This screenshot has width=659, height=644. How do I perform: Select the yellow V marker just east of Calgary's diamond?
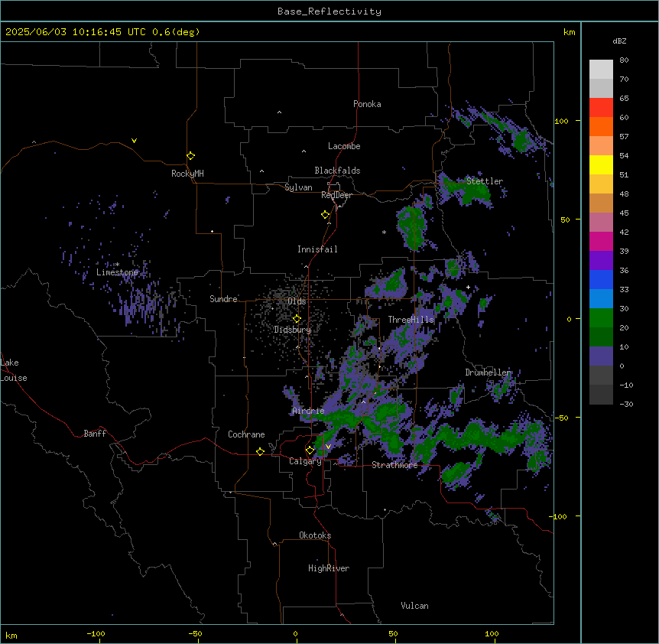(x=328, y=447)
